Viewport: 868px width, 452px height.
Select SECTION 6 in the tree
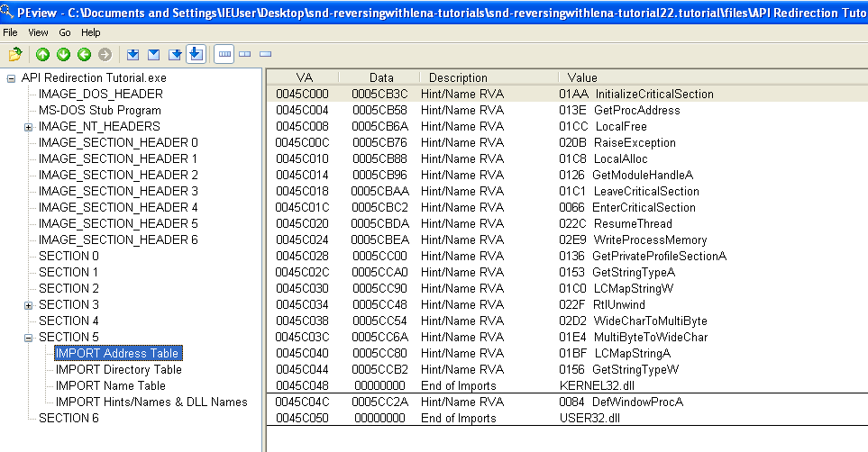[x=69, y=419]
